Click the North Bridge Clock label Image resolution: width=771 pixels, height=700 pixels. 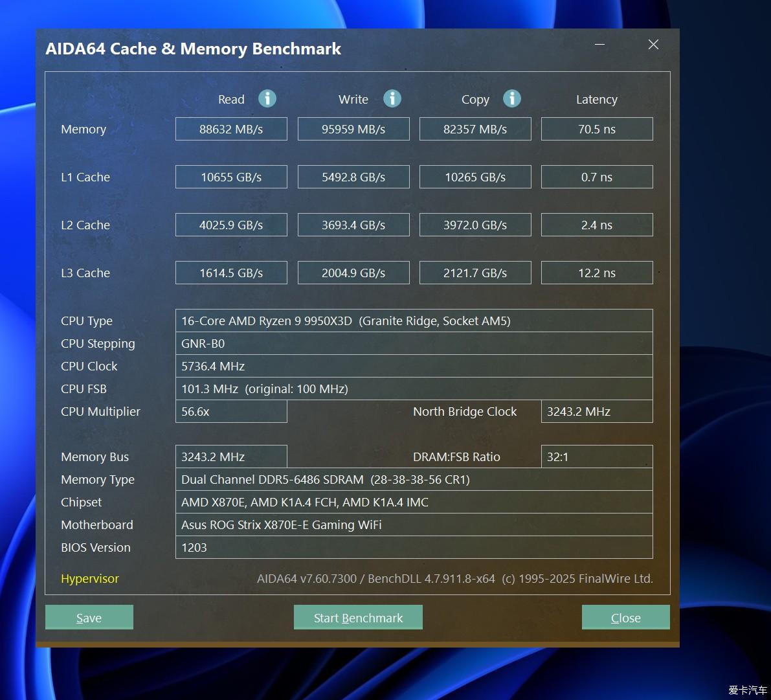(x=465, y=411)
